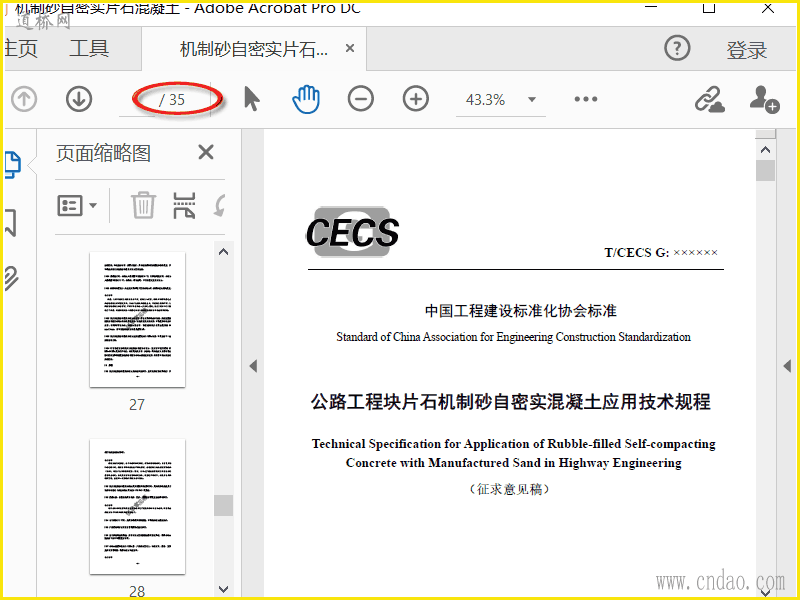Open thumbnail panel options menu
Viewport: 800px width, 600px height.
(77, 206)
